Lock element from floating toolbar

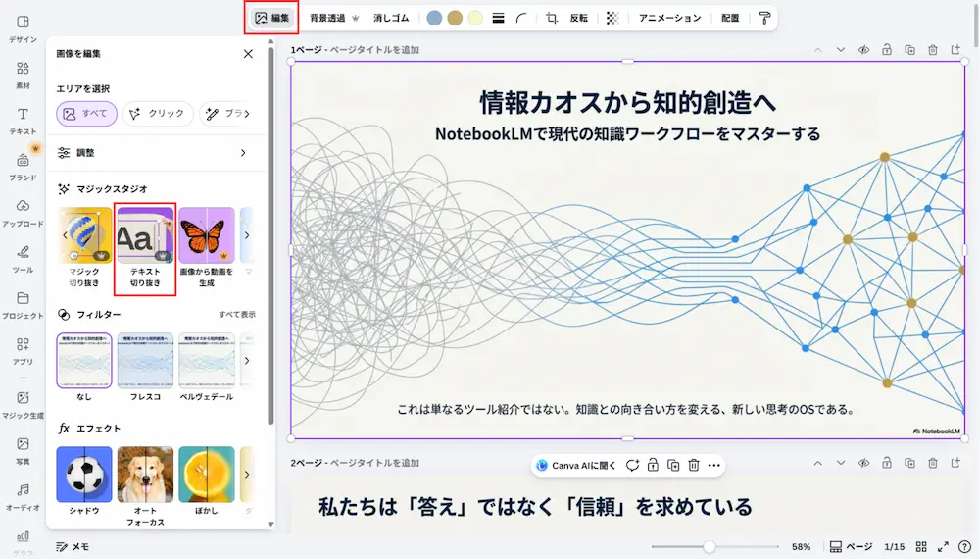click(653, 465)
